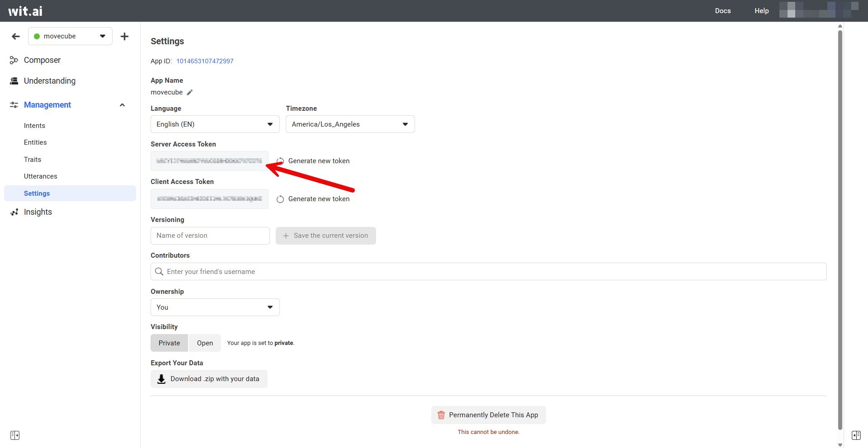Viewport: 868px width, 448px height.
Task: Open the Language dropdown
Action: 215,124
